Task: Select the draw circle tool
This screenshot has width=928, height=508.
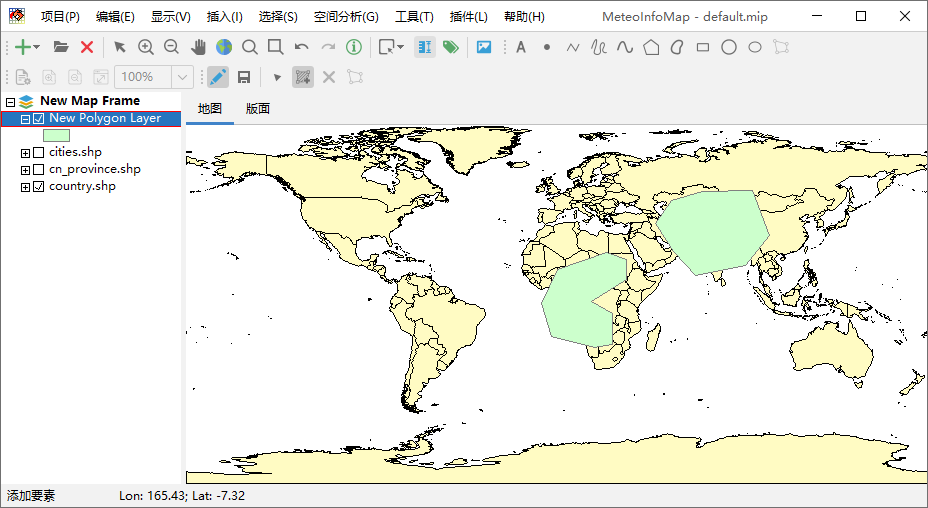Action: [729, 47]
